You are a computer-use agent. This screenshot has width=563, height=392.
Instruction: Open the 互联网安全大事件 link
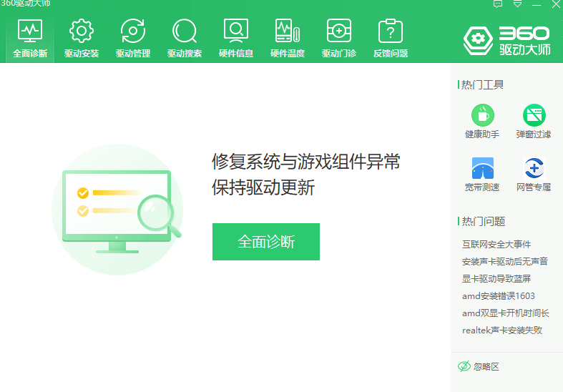(496, 245)
